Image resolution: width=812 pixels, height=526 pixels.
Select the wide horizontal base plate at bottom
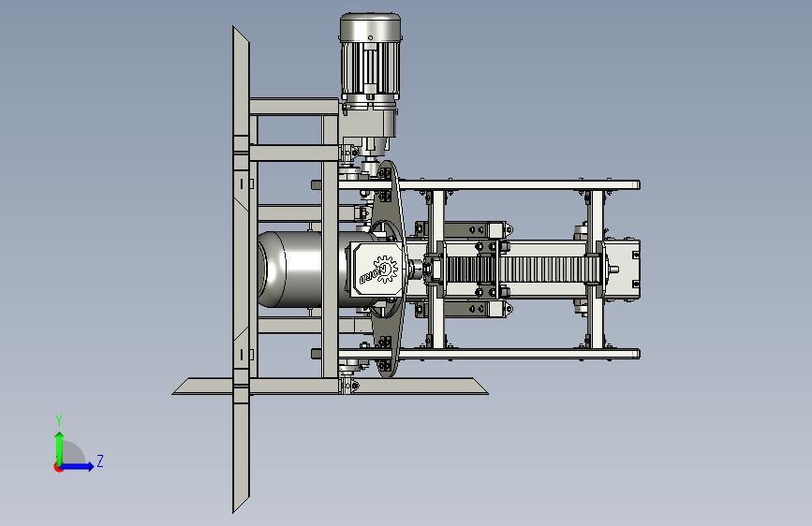(330, 387)
